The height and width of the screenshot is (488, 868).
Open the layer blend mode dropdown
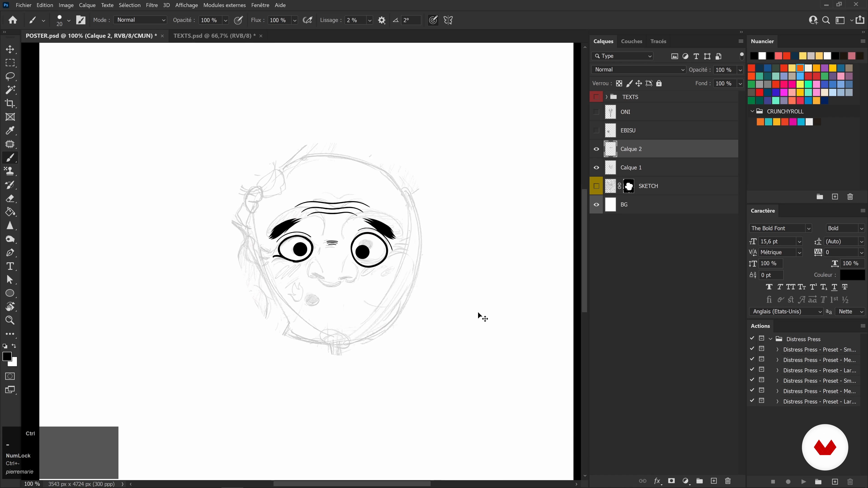[639, 70]
